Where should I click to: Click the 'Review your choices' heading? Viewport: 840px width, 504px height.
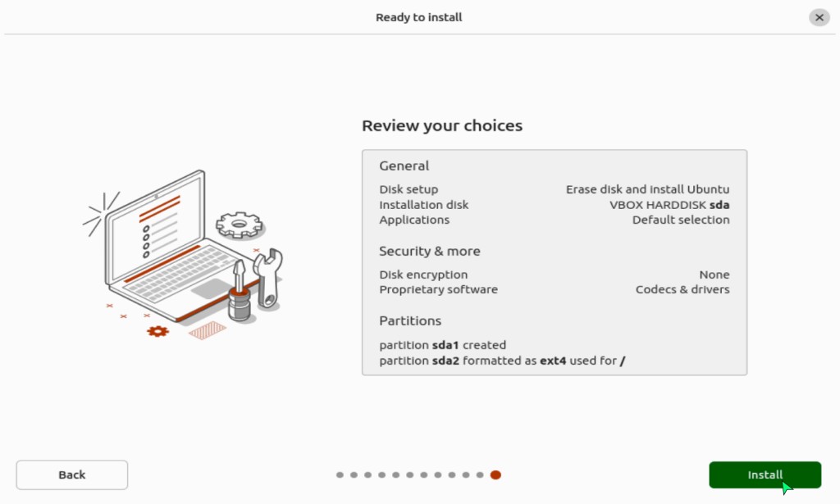pyautogui.click(x=442, y=126)
